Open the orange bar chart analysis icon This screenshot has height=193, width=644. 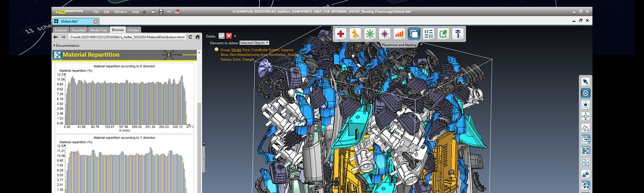click(x=399, y=34)
